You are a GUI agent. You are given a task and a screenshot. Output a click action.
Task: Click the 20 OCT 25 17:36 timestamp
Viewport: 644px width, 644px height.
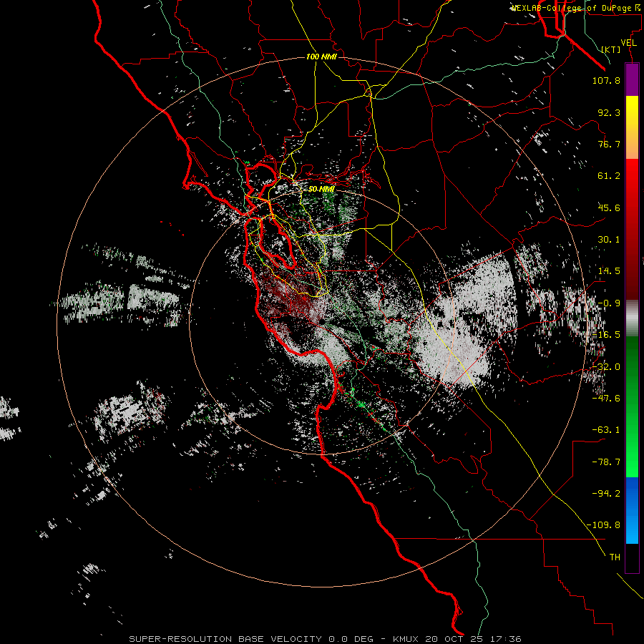click(474, 639)
